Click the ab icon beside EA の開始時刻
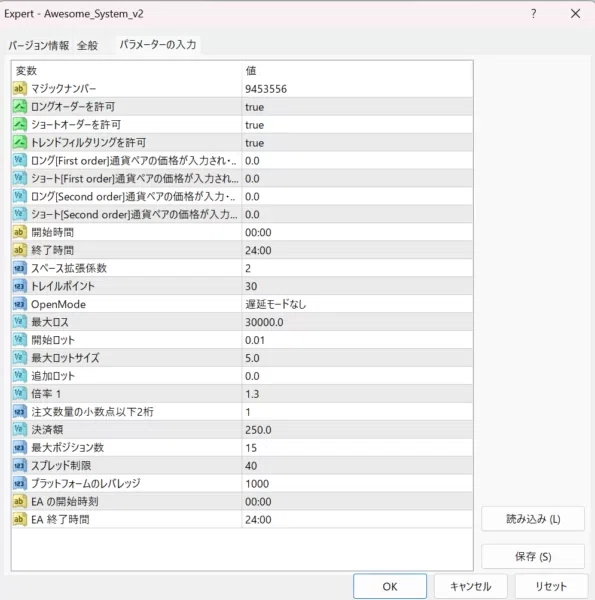This screenshot has width=595, height=600. click(x=20, y=501)
